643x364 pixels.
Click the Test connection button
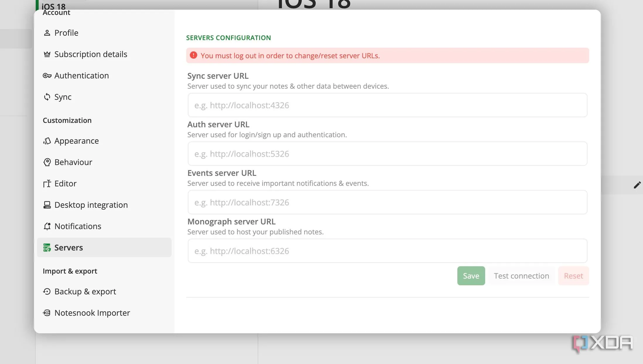pyautogui.click(x=521, y=276)
